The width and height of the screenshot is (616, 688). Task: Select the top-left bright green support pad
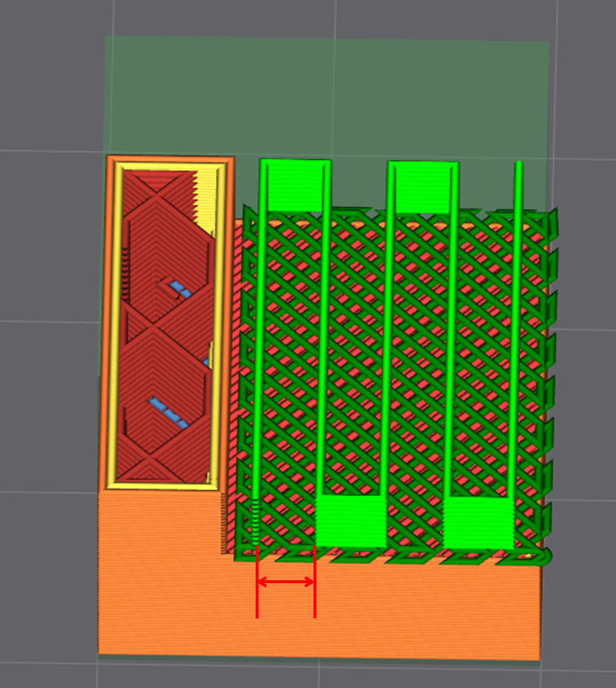tap(294, 185)
